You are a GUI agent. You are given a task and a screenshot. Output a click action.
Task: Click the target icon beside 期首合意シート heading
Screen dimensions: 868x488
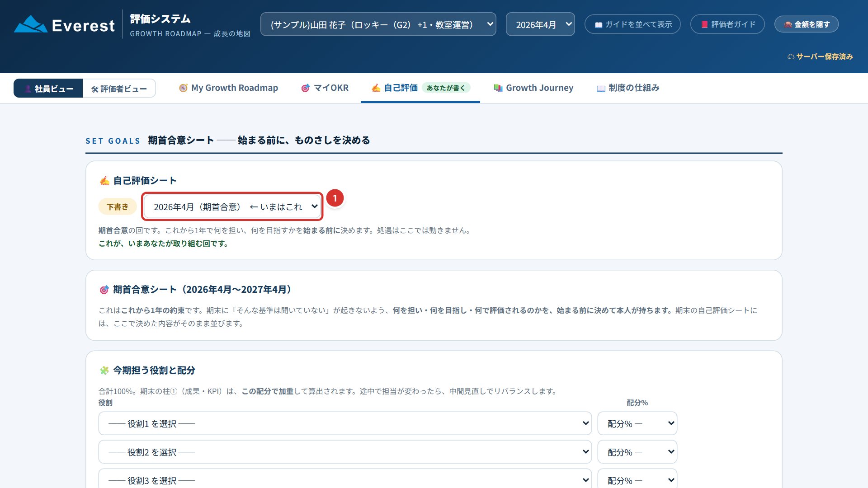(104, 290)
